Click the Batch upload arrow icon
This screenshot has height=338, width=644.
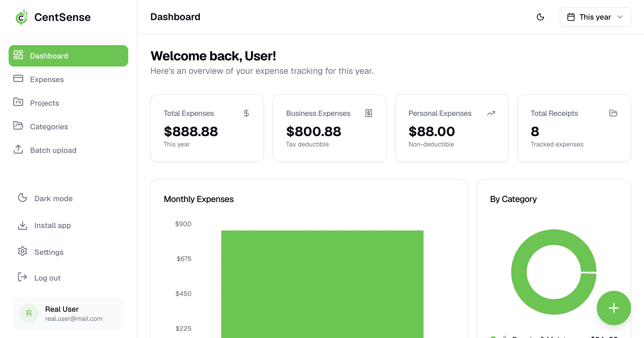tap(18, 149)
